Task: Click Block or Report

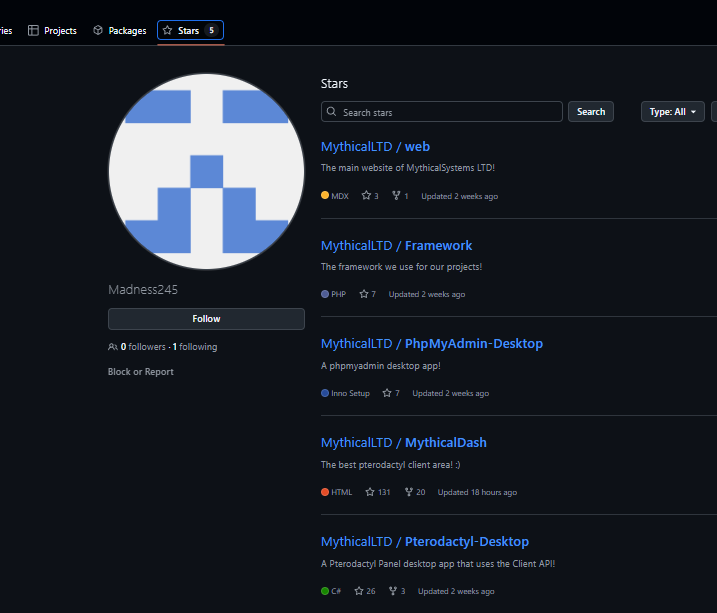Action: click(x=141, y=372)
